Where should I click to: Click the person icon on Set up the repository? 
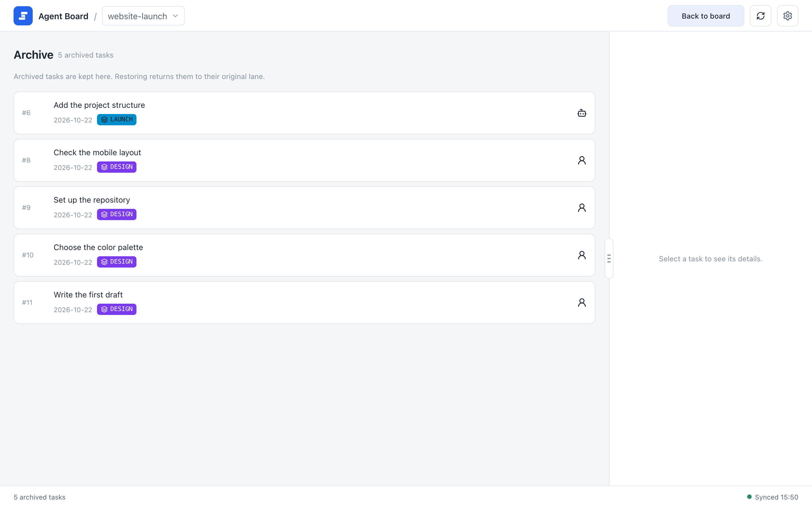[581, 208]
